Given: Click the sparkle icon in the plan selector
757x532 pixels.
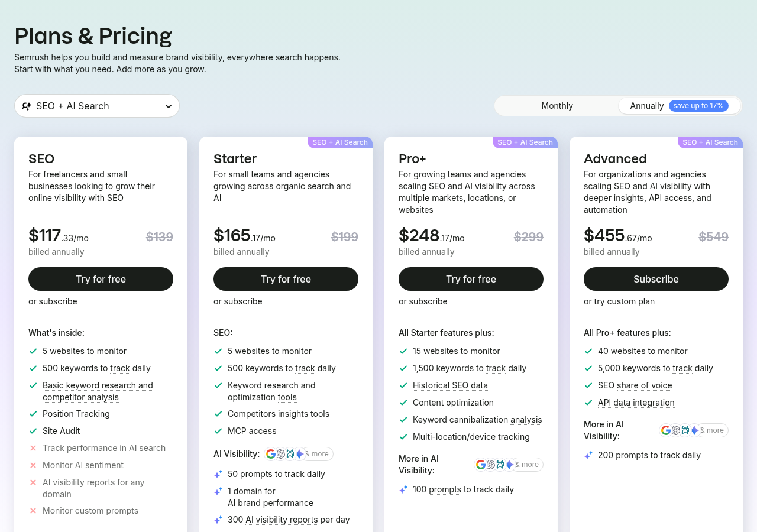Looking at the screenshot, I should [x=27, y=106].
